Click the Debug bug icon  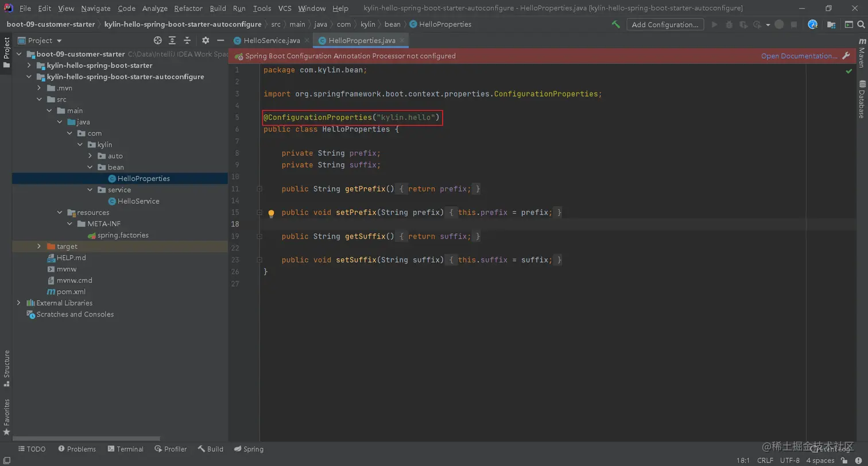click(x=729, y=24)
